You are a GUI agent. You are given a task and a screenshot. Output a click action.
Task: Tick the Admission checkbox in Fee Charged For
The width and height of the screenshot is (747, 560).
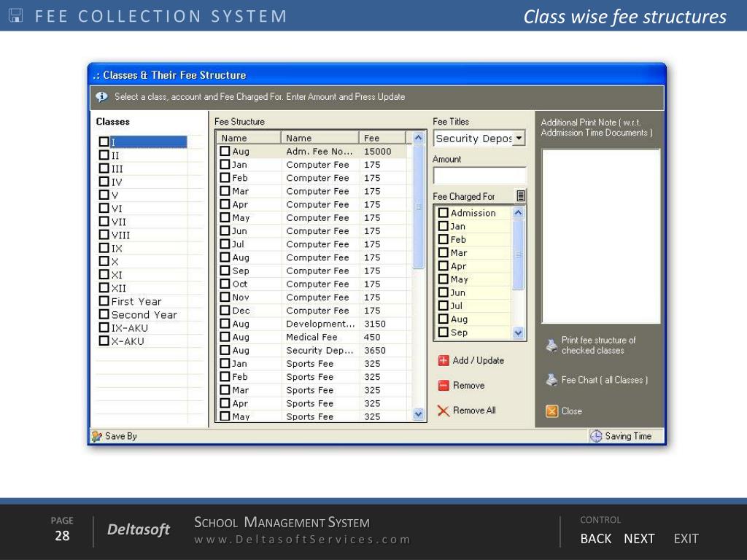click(443, 212)
